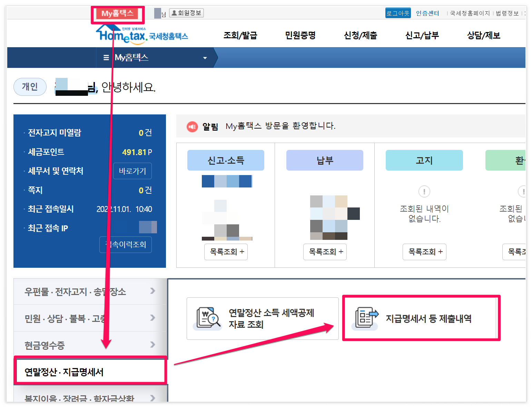Click the hamburger menu icon beside My홈택스
Viewport: 532px width, 407px height.
coord(106,58)
